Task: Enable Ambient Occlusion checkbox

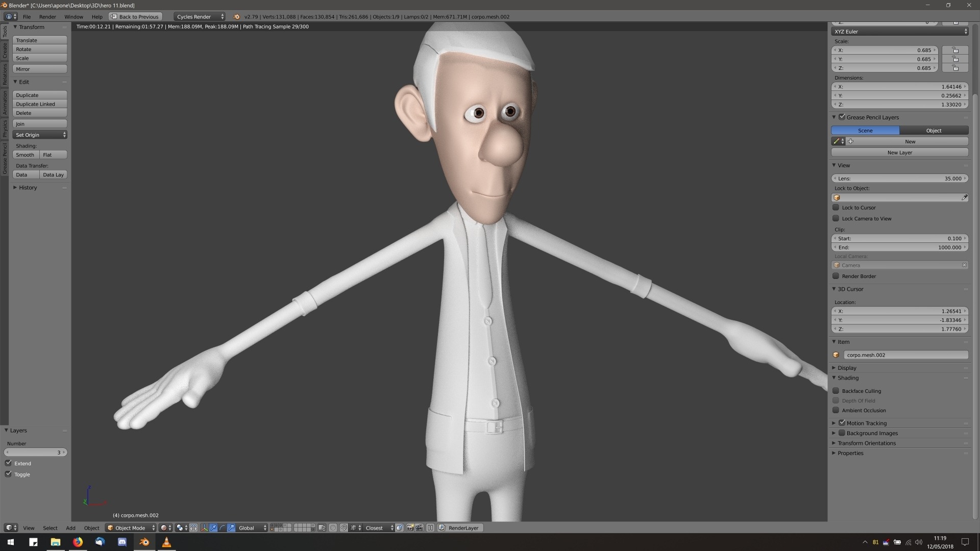Action: 836,410
